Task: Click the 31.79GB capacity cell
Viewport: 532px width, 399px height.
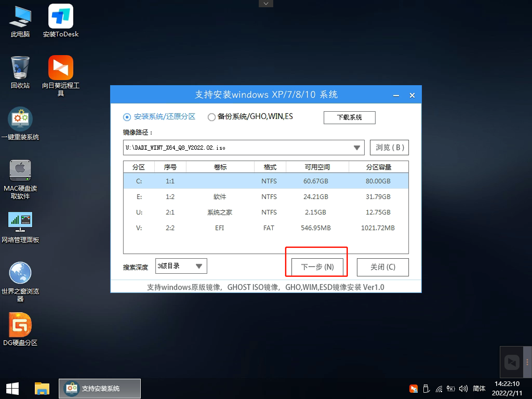Action: 378,196
